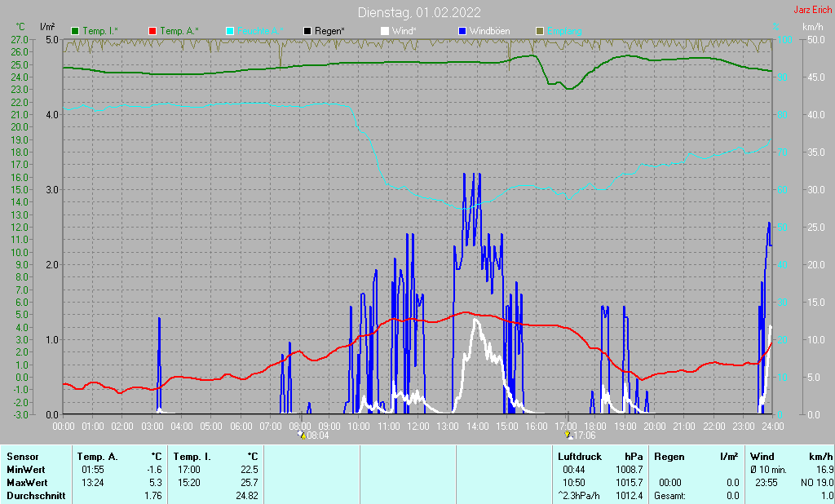Image resolution: width=835 pixels, height=504 pixels.
Task: Click the Wind km/h header in table
Action: 791,457
